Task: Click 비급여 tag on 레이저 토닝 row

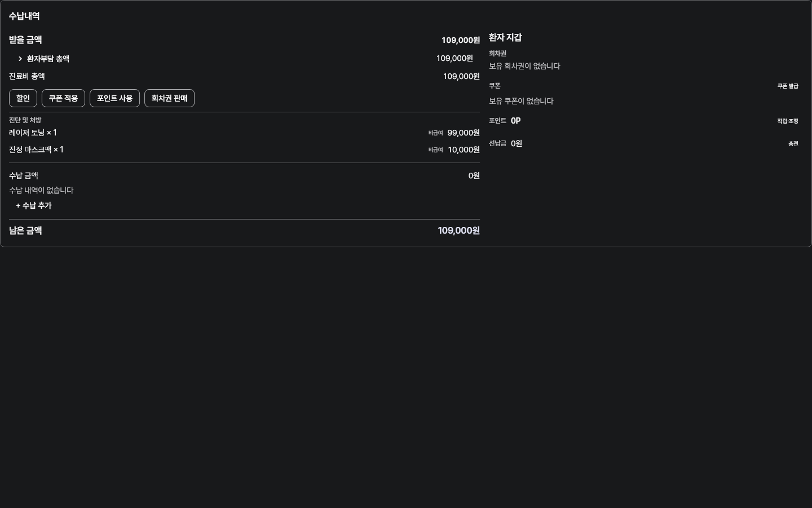Action: pyautogui.click(x=436, y=133)
